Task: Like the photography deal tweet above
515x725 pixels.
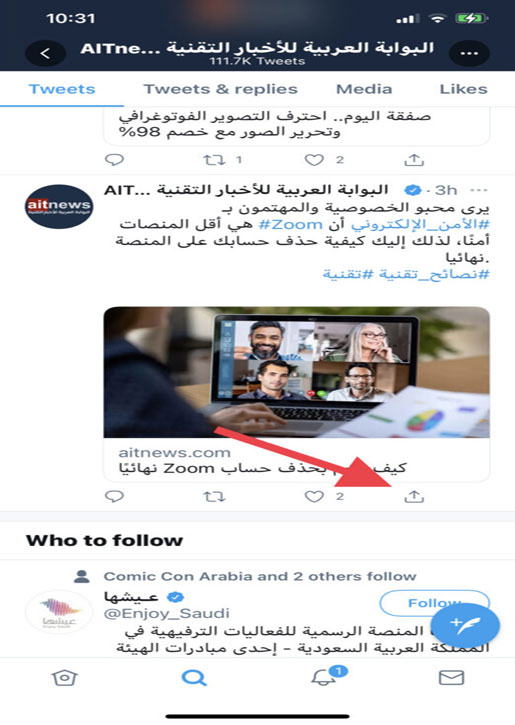Action: point(314,160)
